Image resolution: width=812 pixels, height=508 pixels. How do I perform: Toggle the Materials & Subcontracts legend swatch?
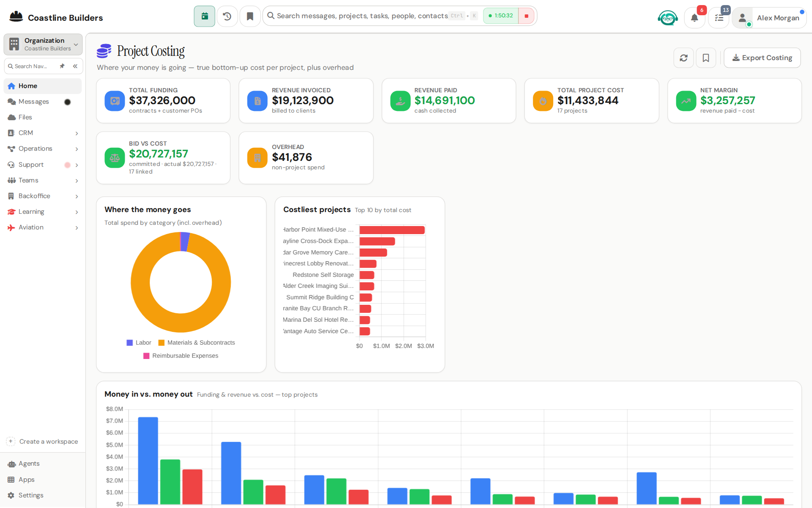(161, 343)
